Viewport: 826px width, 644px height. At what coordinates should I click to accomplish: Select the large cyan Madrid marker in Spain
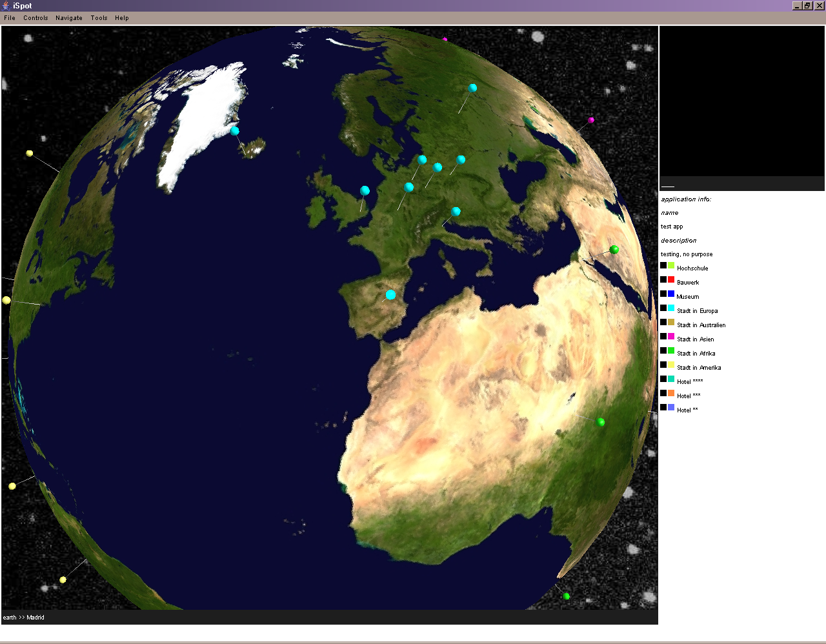tap(390, 295)
